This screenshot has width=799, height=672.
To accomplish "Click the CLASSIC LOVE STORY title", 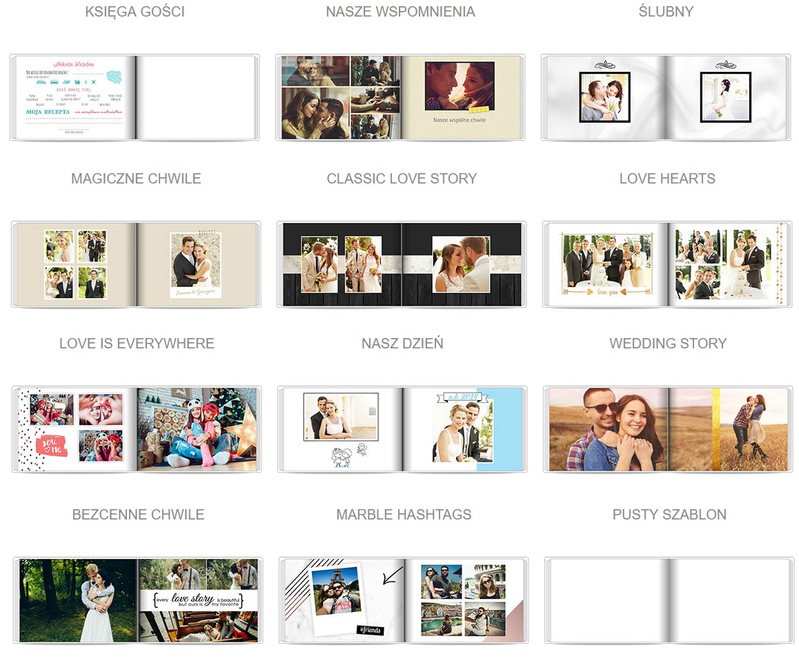I will point(402,179).
